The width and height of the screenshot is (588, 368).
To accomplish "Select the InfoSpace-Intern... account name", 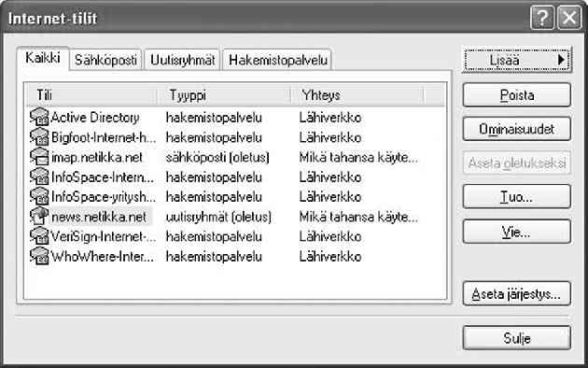I will tap(103, 177).
